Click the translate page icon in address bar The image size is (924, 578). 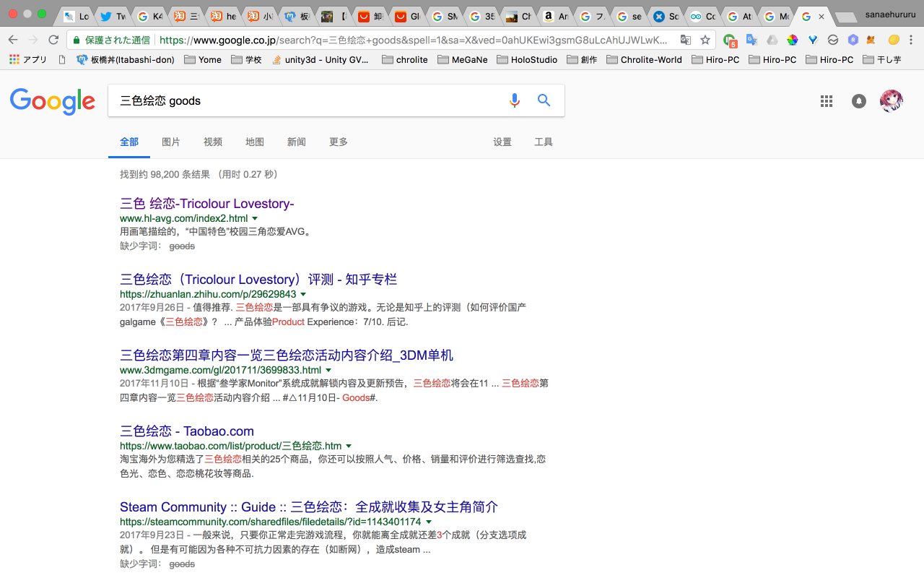click(685, 40)
